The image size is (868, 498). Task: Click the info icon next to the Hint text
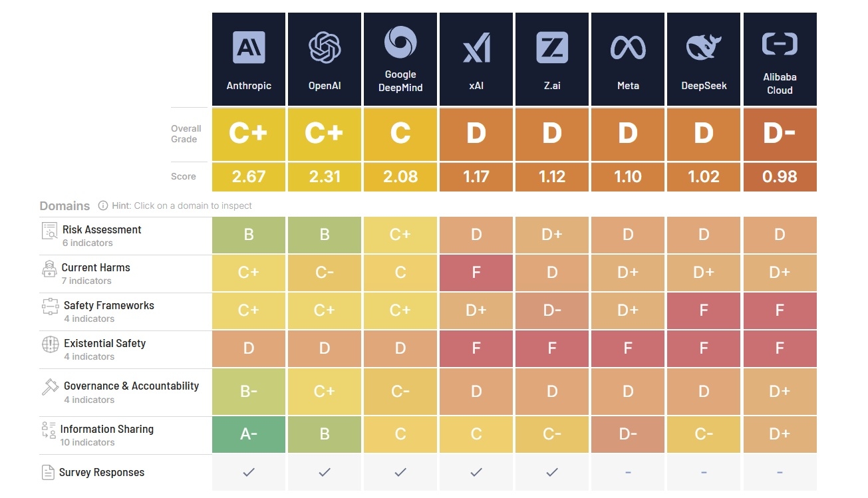[x=102, y=205]
